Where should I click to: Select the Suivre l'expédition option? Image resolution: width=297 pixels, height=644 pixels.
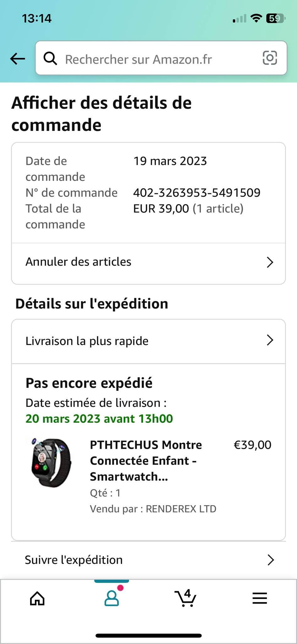pyautogui.click(x=74, y=560)
